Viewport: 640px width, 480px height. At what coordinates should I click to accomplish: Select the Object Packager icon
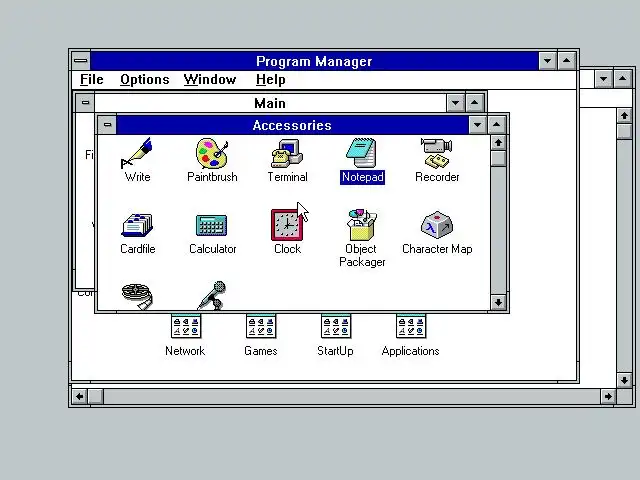tap(362, 225)
